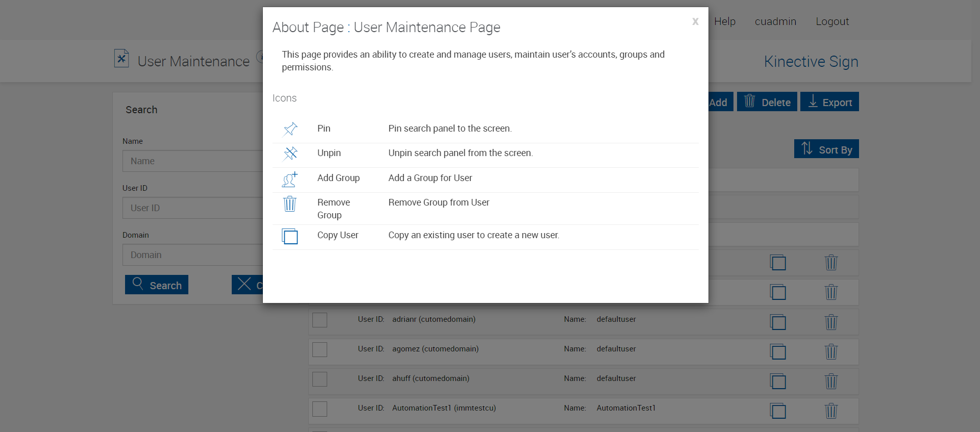980x432 pixels.
Task: Check the ahuff user row checkbox
Action: 320,379
